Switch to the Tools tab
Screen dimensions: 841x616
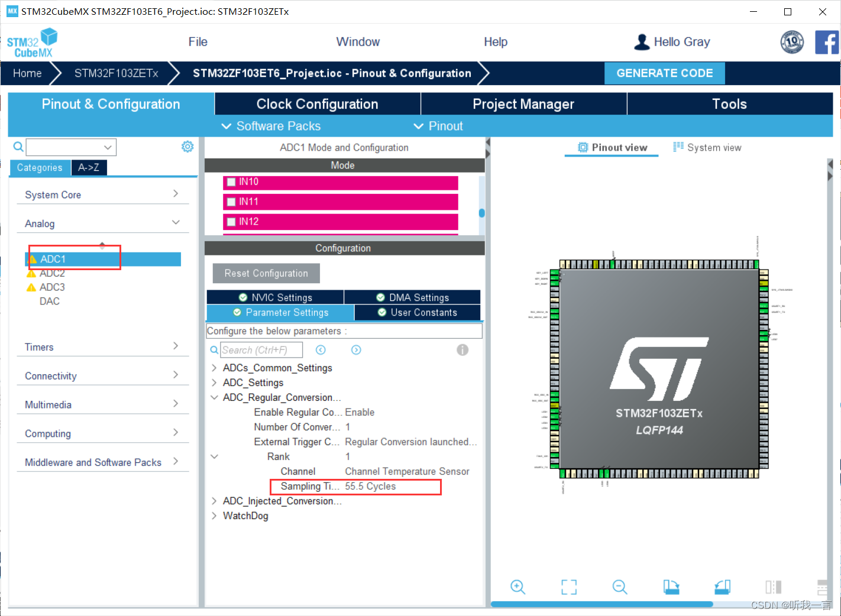(x=730, y=104)
